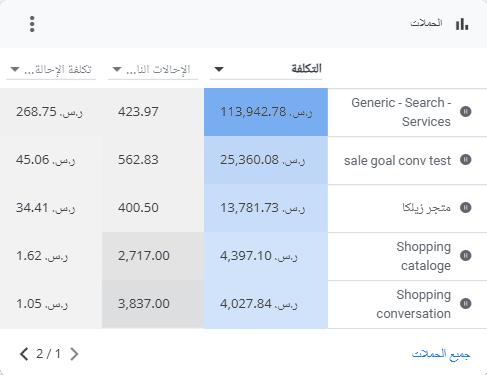
Task: Go to next page with right chevron
Action: click(74, 354)
